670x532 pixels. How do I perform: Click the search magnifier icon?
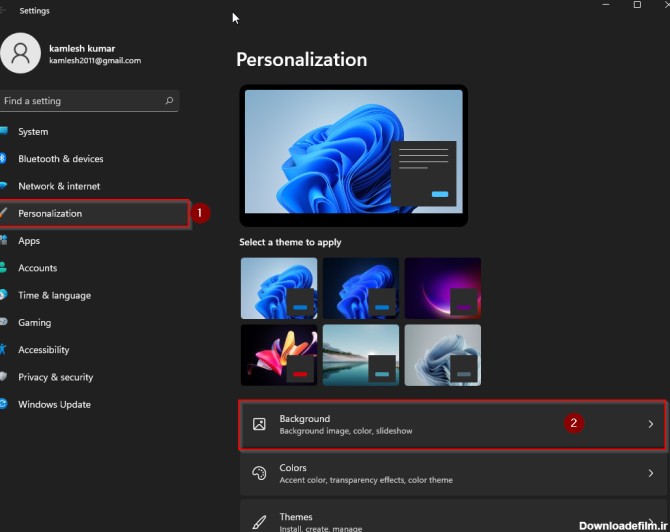pyautogui.click(x=169, y=100)
